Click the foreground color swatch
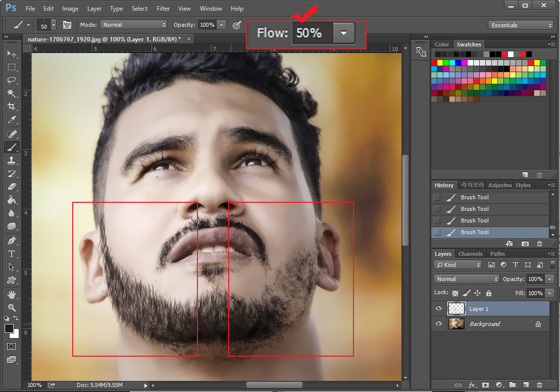 9,328
